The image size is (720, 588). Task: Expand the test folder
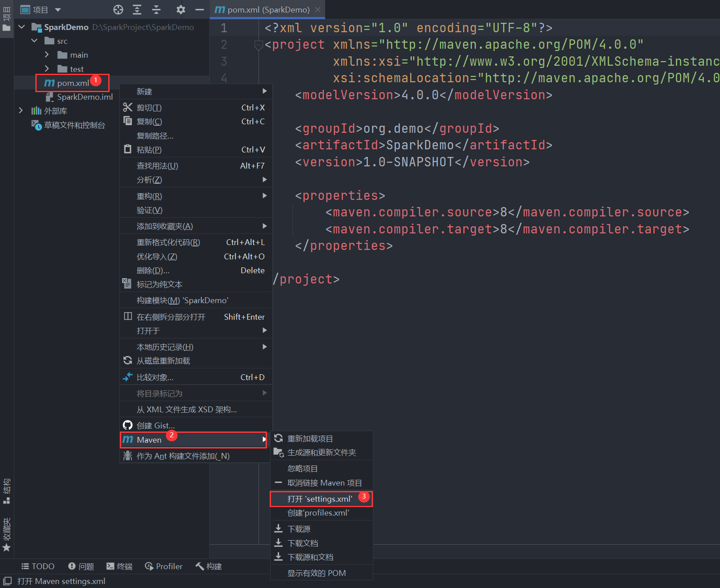(x=47, y=68)
